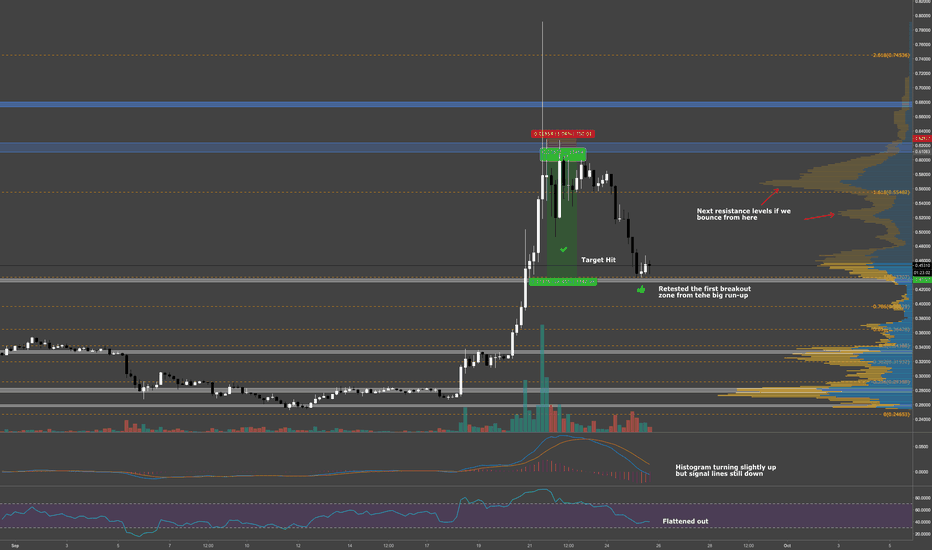Select the 0.236(0.29368) Fibonacci label
Screen dimensions: 932x550
point(891,382)
